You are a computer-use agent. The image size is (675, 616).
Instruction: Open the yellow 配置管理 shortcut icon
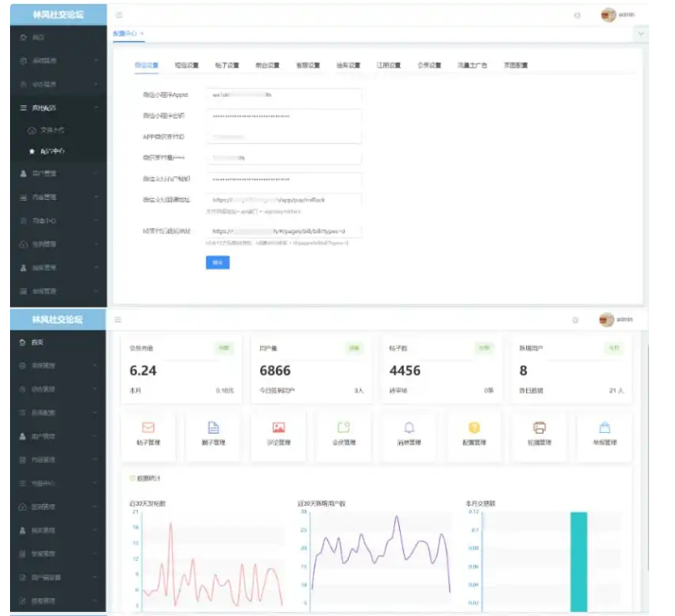474,428
